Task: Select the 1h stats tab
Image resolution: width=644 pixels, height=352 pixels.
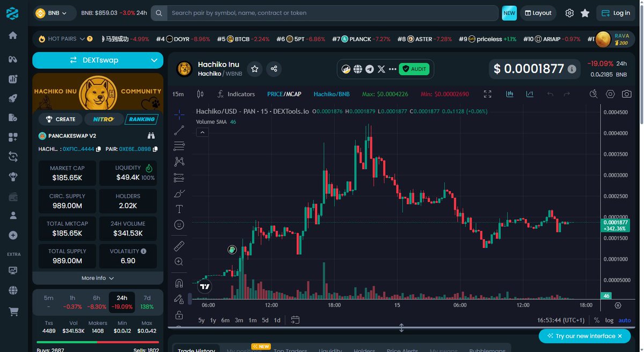Action: [72, 303]
